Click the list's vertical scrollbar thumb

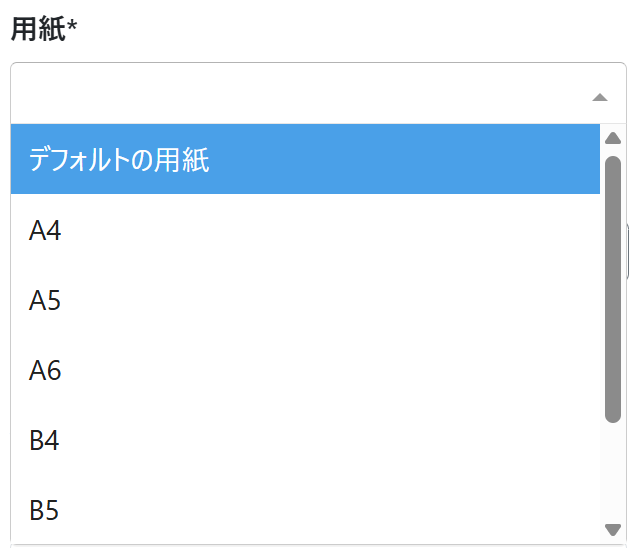point(613,288)
